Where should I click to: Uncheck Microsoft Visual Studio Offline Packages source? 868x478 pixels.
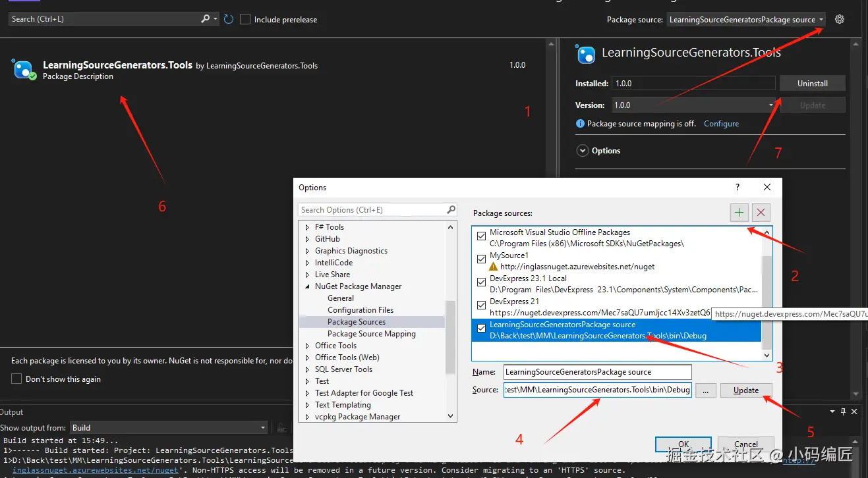[482, 237]
